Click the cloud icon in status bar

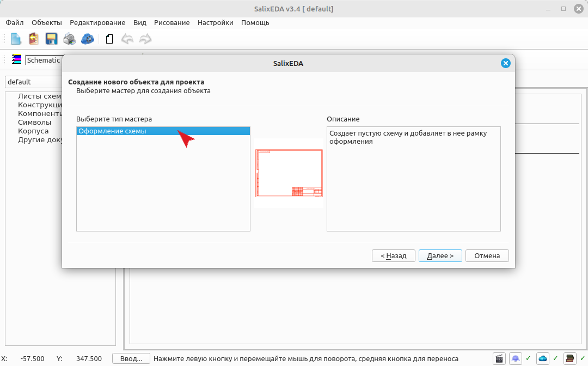click(543, 359)
